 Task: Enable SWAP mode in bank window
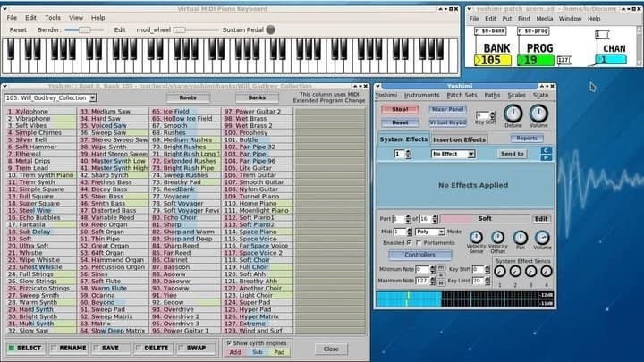(x=196, y=348)
